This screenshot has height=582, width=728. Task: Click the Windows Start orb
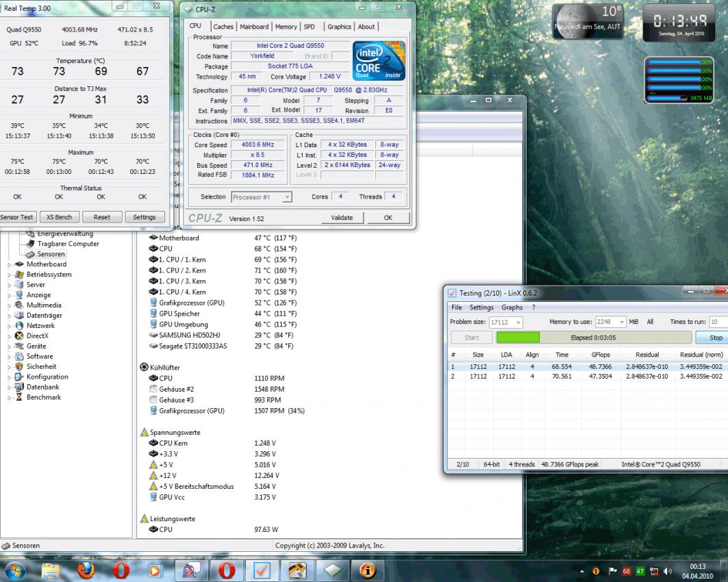(x=15, y=570)
